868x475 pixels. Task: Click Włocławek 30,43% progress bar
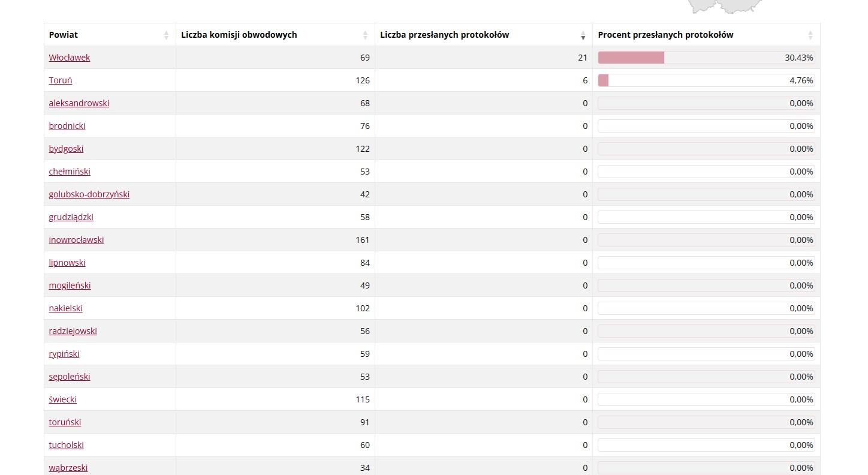pos(706,58)
